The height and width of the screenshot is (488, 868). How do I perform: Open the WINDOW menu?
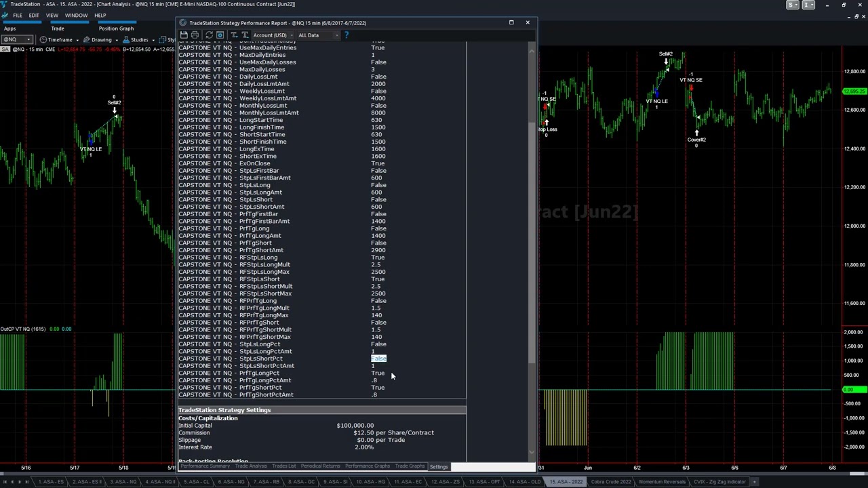(x=76, y=15)
